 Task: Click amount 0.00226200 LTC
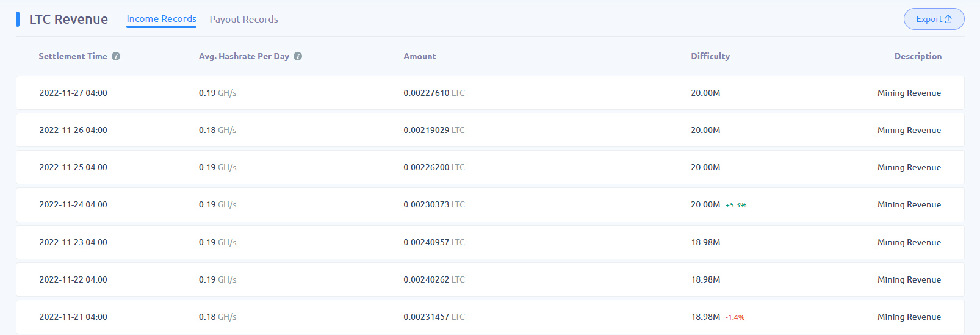(434, 167)
